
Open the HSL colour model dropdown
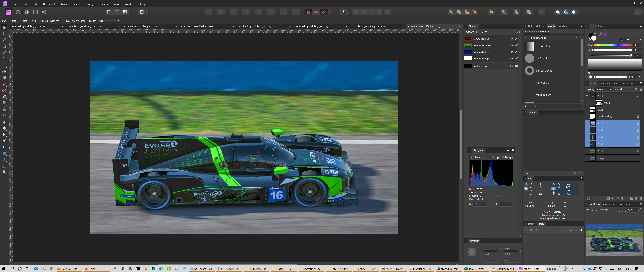[633, 40]
